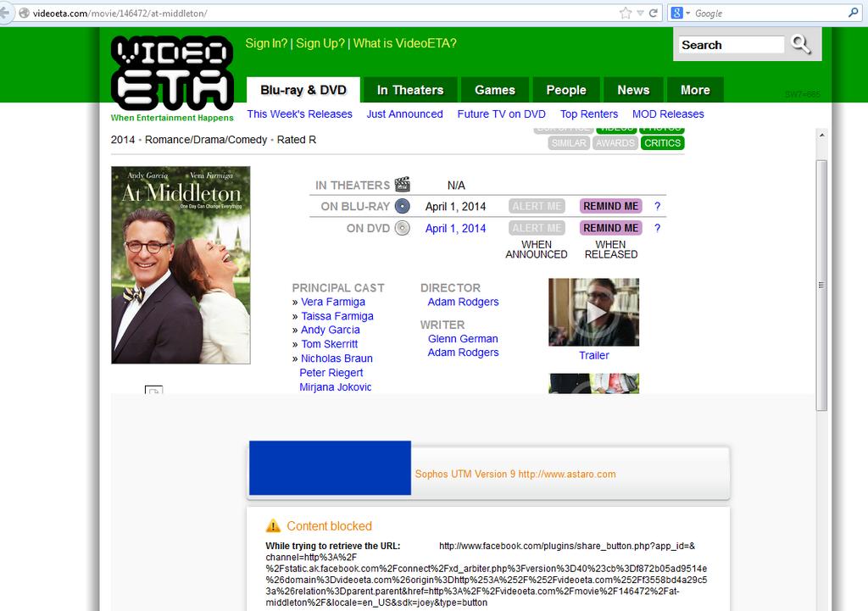Open What is VideoETA? link

[404, 43]
